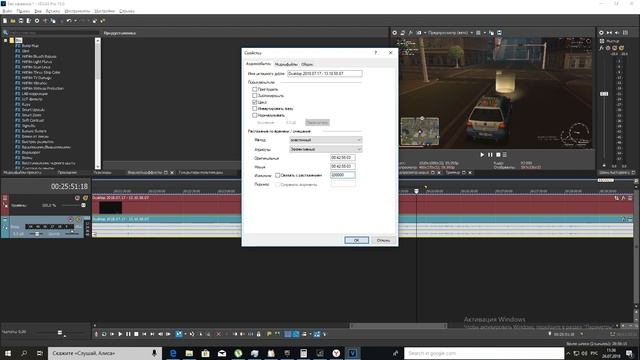Viewport: 640px width, 360px height.
Task: Stop playback from the timeline transport bar
Action: [x=136, y=334]
